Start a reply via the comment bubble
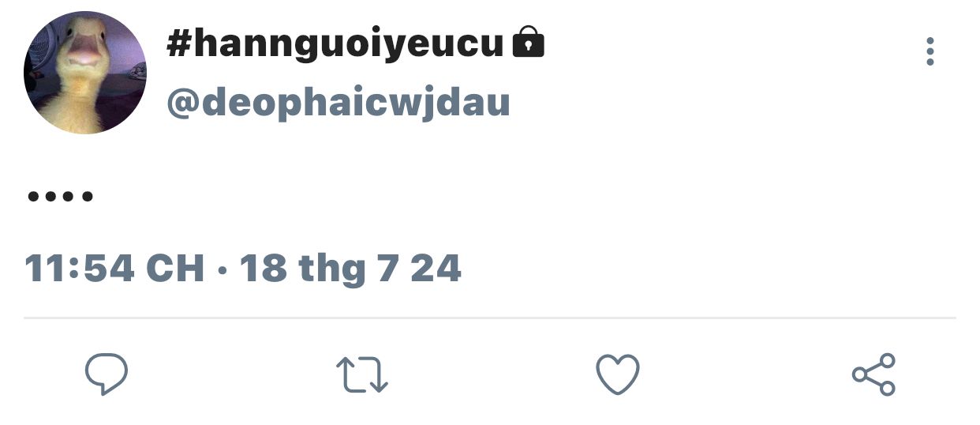This screenshot has width=980, height=425. [106, 374]
